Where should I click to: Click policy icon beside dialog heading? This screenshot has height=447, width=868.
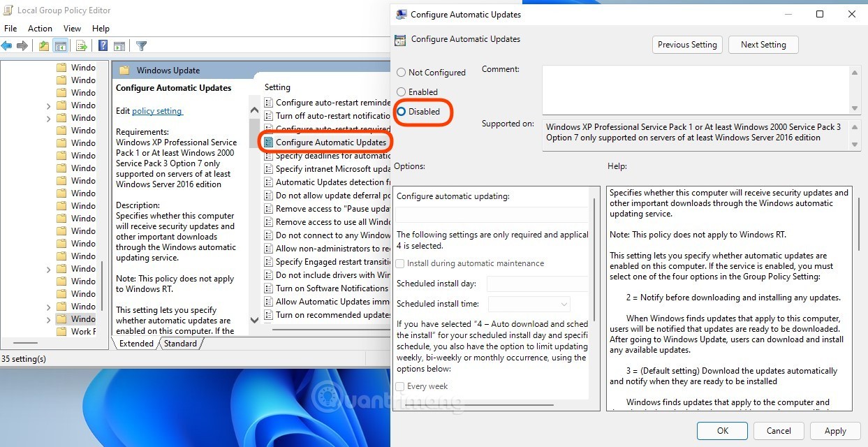pyautogui.click(x=400, y=40)
